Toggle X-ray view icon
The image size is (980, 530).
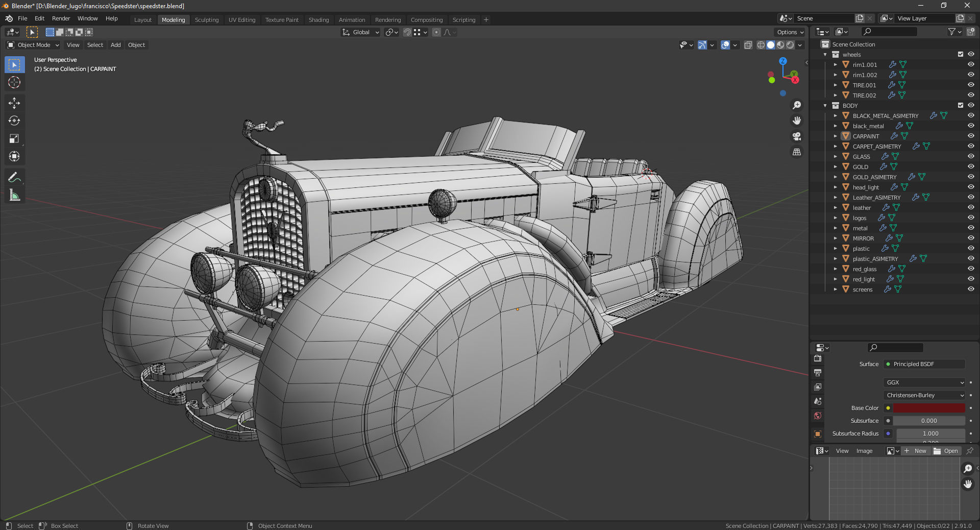click(x=748, y=45)
